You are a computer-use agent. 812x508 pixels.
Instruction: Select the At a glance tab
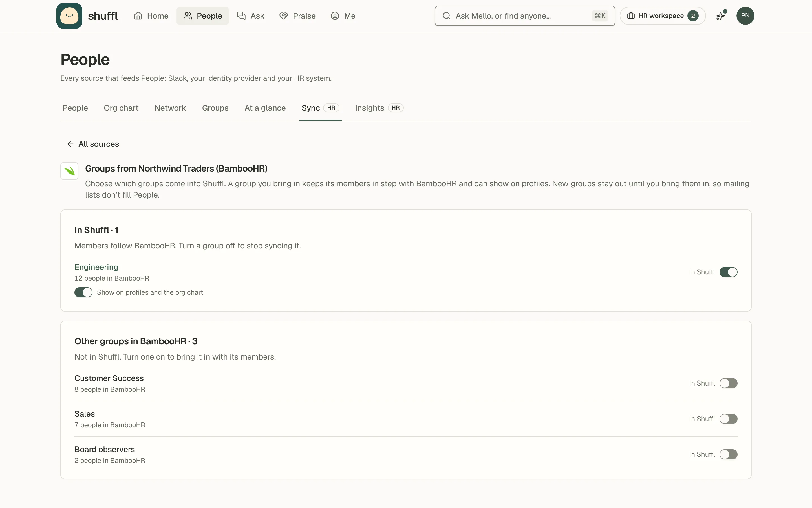(x=265, y=108)
